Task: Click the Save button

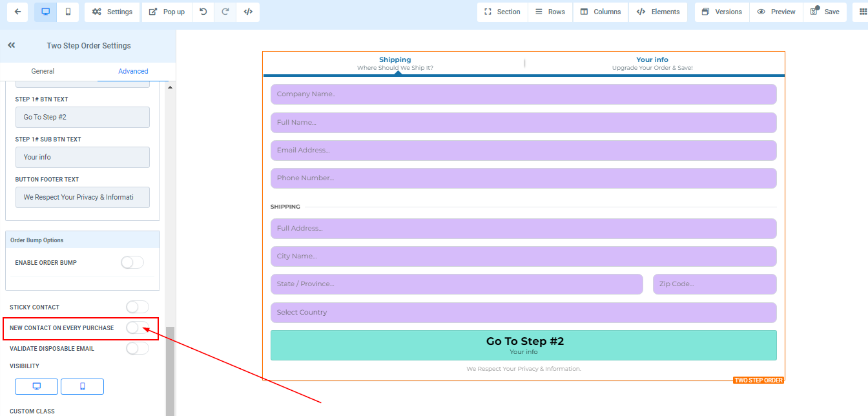Action: tap(825, 12)
